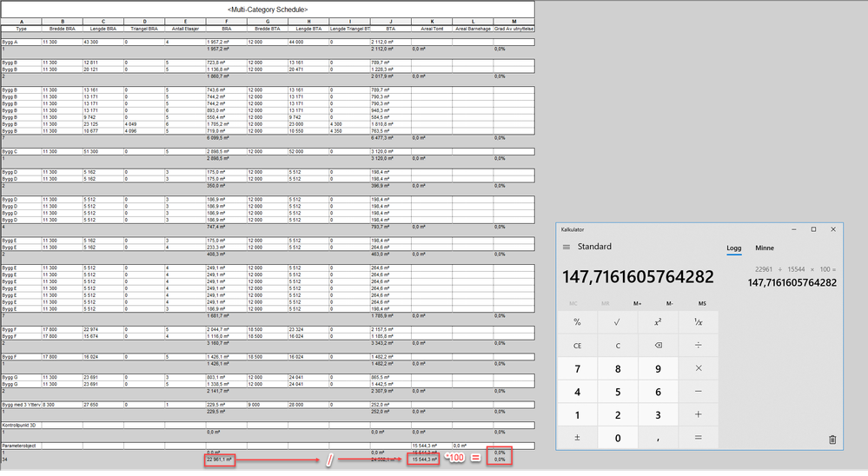Click the MR memory recall button

pyautogui.click(x=606, y=303)
